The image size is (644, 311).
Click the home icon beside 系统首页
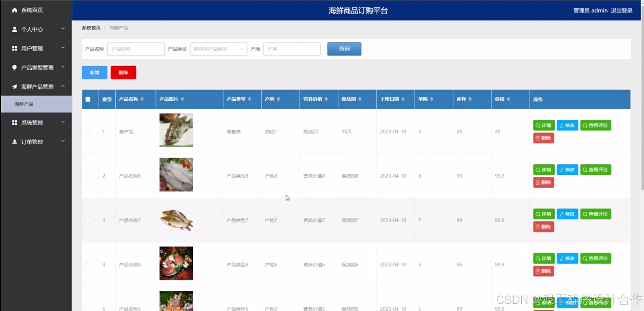pyautogui.click(x=15, y=10)
